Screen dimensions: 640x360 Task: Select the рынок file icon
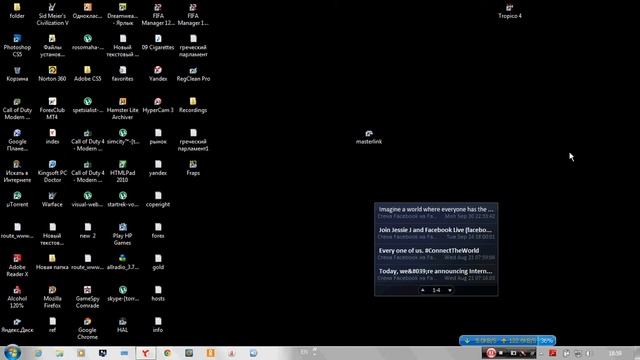coord(158,137)
